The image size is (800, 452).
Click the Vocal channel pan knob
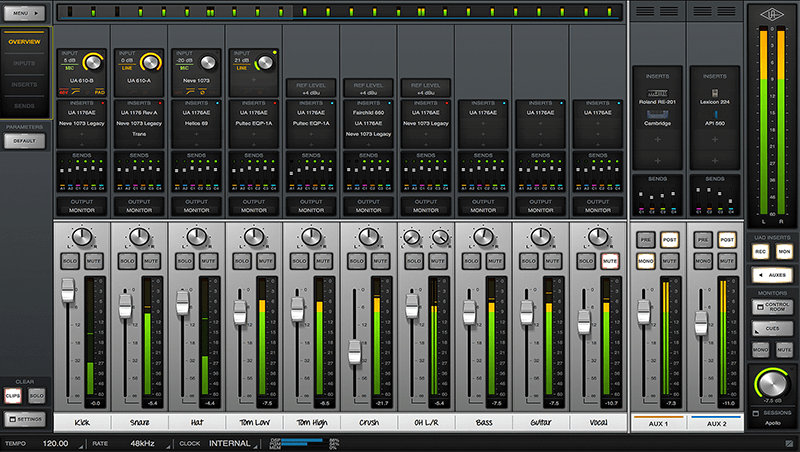coord(598,237)
